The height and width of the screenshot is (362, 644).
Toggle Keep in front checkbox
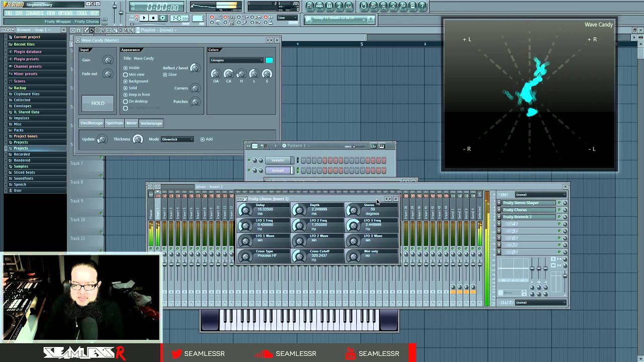click(125, 95)
